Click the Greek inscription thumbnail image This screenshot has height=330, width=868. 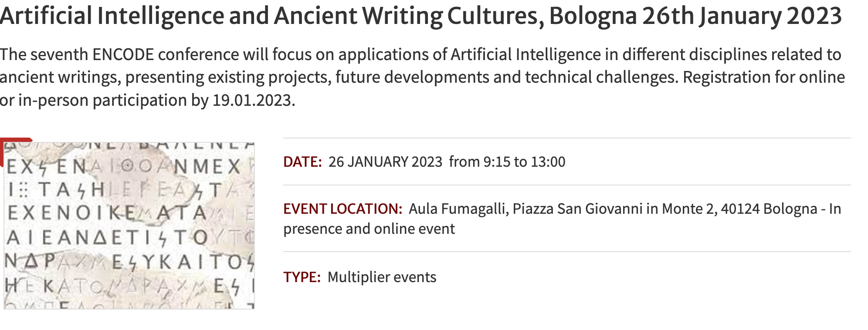[129, 226]
